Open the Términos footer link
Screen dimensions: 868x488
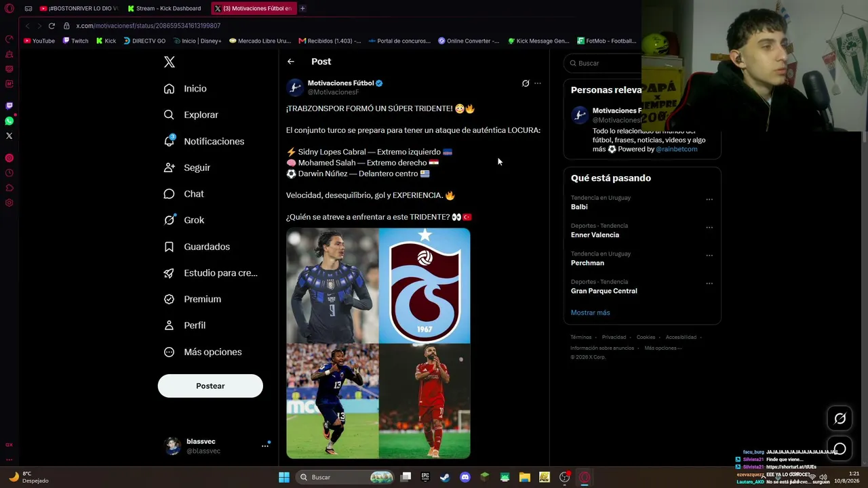pos(580,337)
